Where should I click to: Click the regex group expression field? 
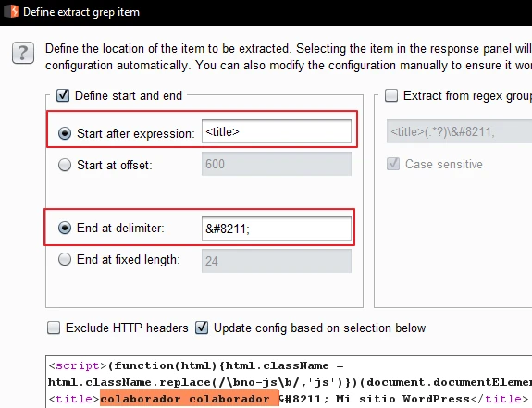coord(460,131)
